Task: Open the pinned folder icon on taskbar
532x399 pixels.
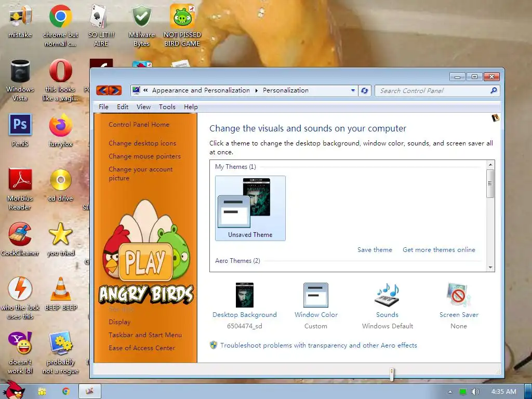Action: (x=42, y=392)
